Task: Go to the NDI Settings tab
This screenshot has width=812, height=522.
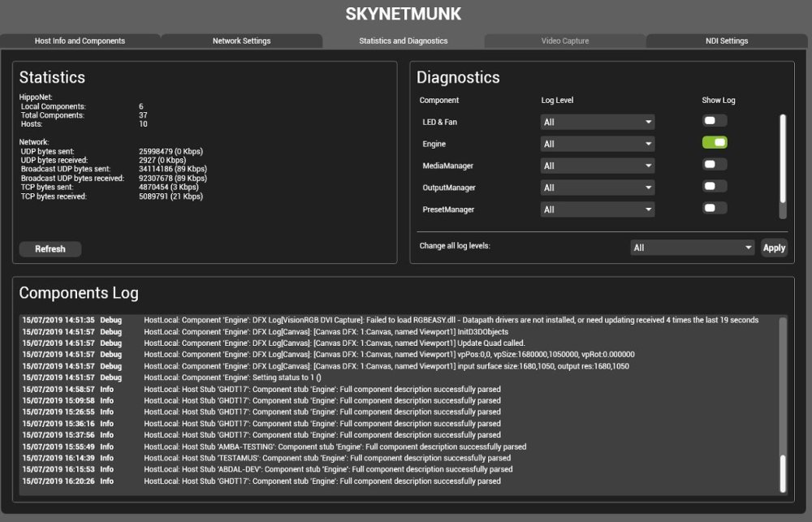Action: point(727,41)
